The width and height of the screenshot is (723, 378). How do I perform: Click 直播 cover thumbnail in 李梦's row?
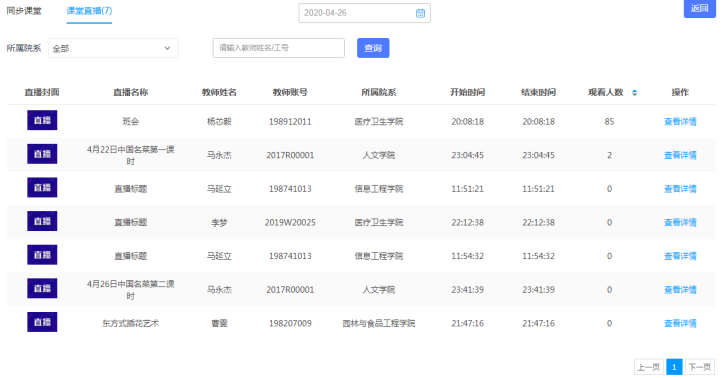[42, 221]
